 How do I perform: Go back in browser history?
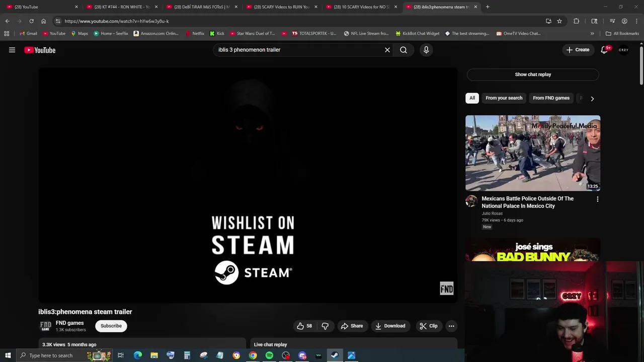click(7, 21)
